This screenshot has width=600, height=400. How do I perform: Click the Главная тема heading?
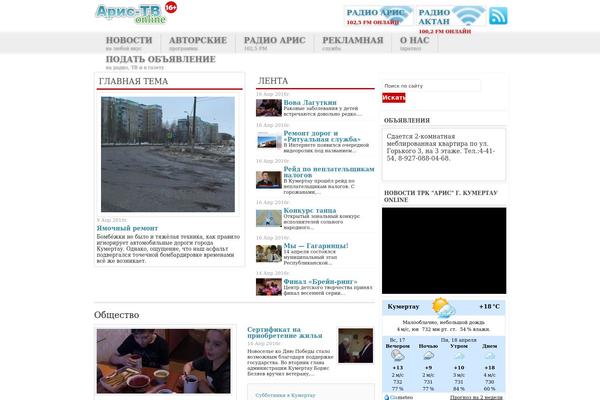tap(133, 82)
